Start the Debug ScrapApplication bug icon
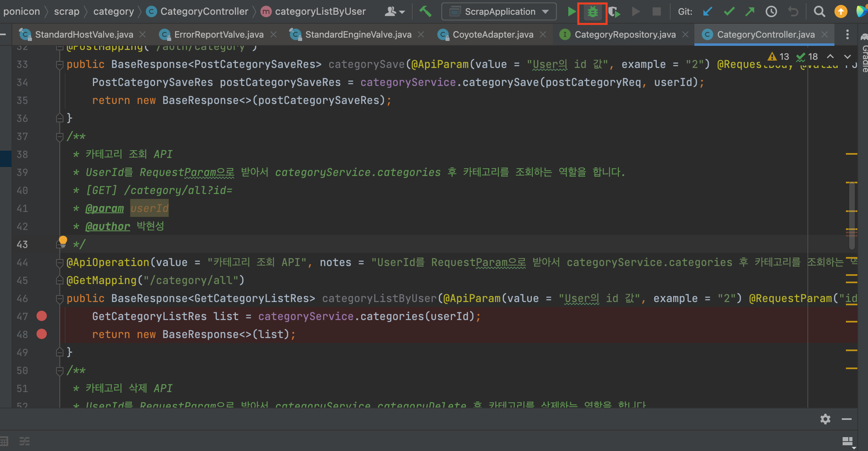The width and height of the screenshot is (868, 451). [x=592, y=12]
